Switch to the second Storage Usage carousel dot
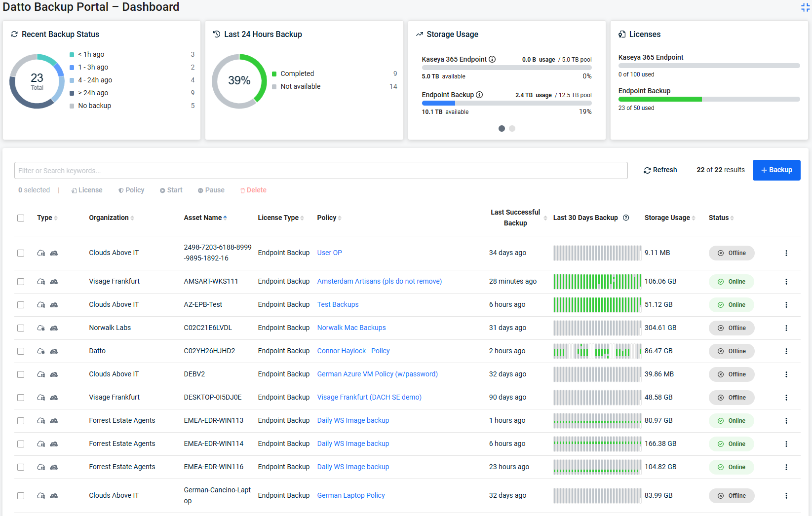812x516 pixels. tap(512, 128)
